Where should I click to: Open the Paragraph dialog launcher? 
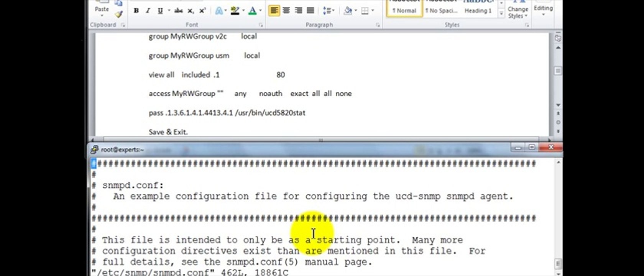378,25
